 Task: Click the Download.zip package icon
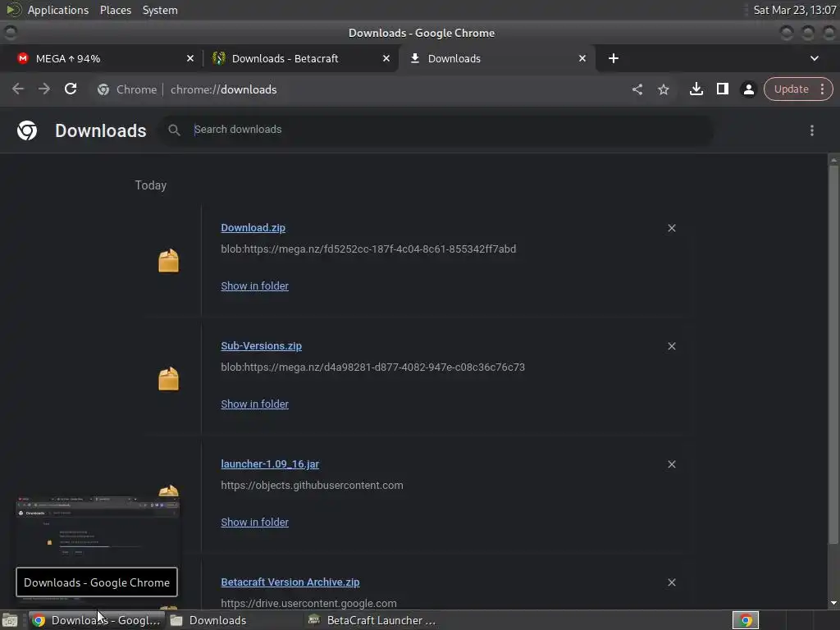pos(168,261)
